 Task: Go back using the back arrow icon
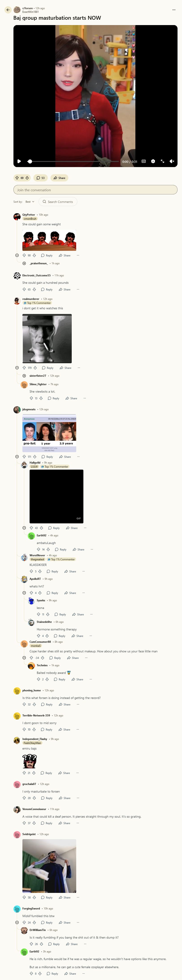(x=8, y=10)
